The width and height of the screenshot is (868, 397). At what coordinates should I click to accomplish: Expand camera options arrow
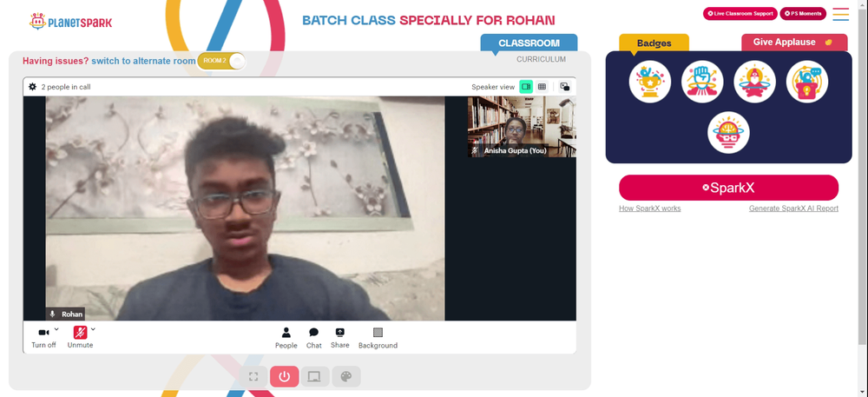point(56,329)
